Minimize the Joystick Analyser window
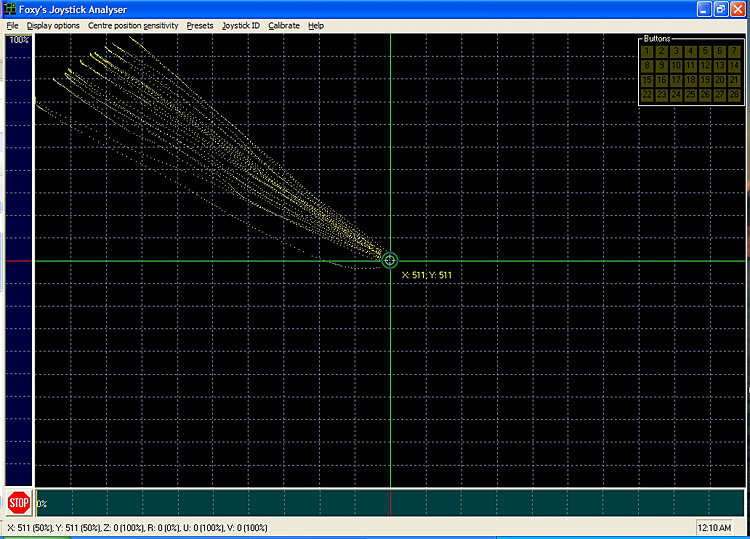This screenshot has height=539, width=750. [704, 9]
